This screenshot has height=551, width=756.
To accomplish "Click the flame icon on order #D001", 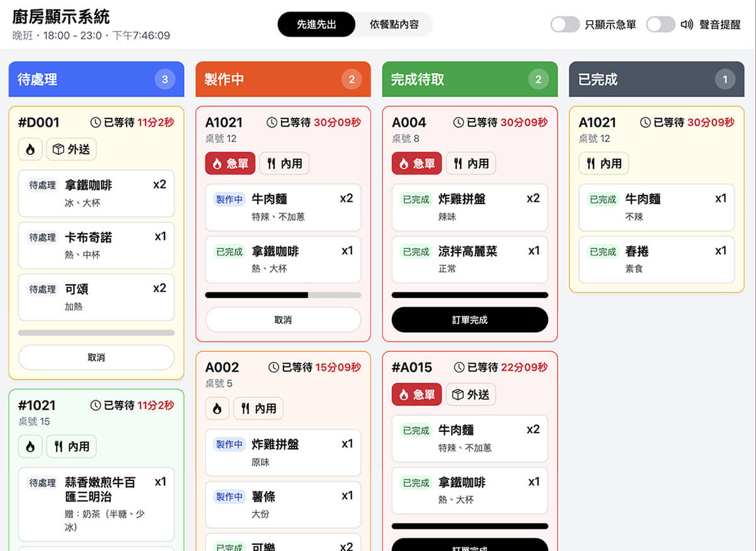I will (30, 149).
